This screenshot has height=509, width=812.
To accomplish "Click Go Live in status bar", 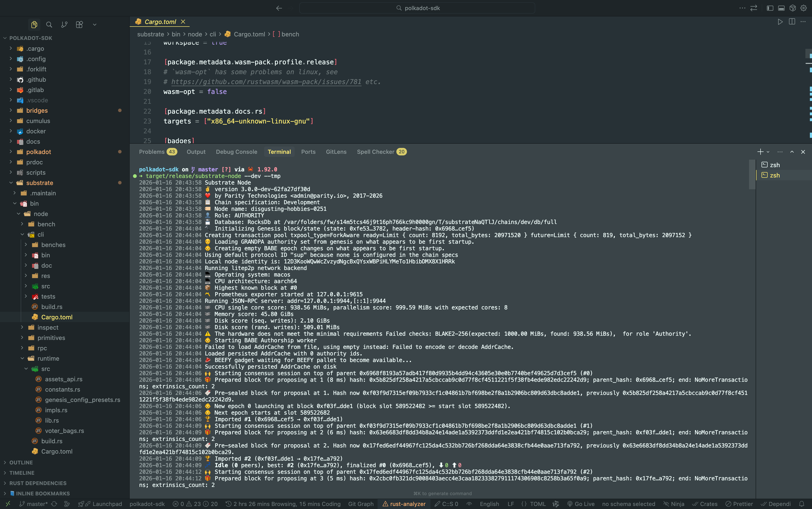I will (x=581, y=504).
